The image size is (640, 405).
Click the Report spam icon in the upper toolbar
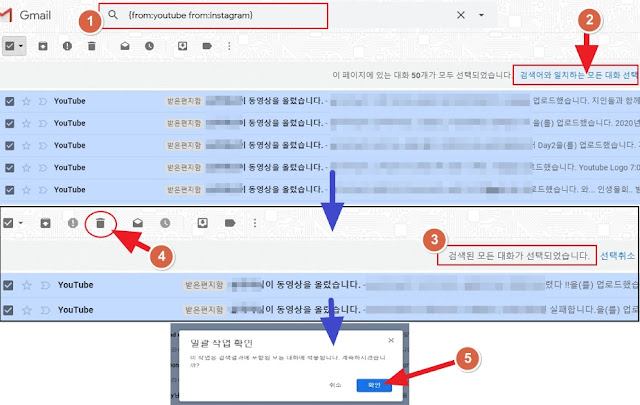(x=67, y=46)
